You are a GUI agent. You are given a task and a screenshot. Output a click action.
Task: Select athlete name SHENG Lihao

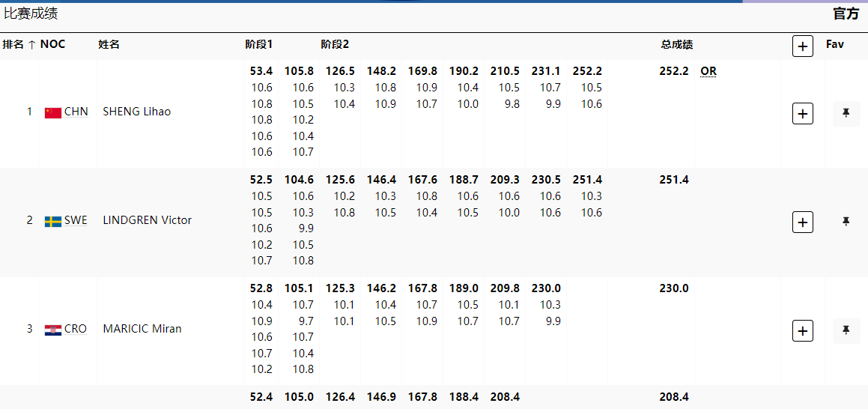136,112
